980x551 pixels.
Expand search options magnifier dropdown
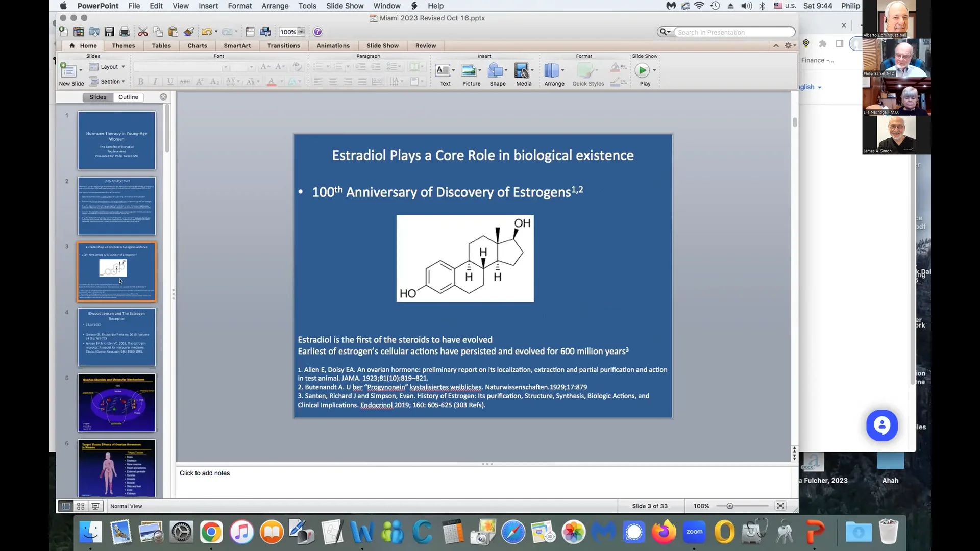tap(665, 32)
